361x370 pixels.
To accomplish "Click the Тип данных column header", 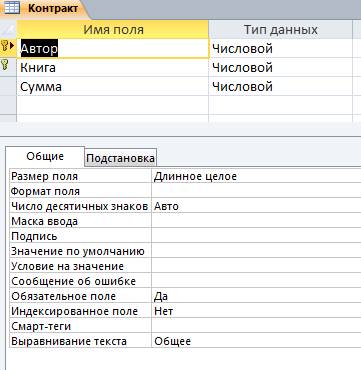I will 280,30.
